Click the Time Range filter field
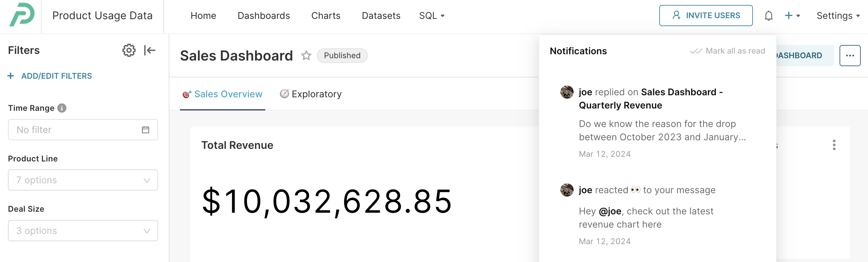 83,130
